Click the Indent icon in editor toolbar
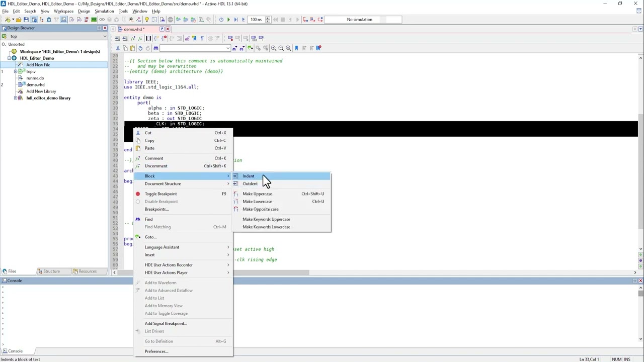Viewport: 644px width, 362px height. point(117,38)
